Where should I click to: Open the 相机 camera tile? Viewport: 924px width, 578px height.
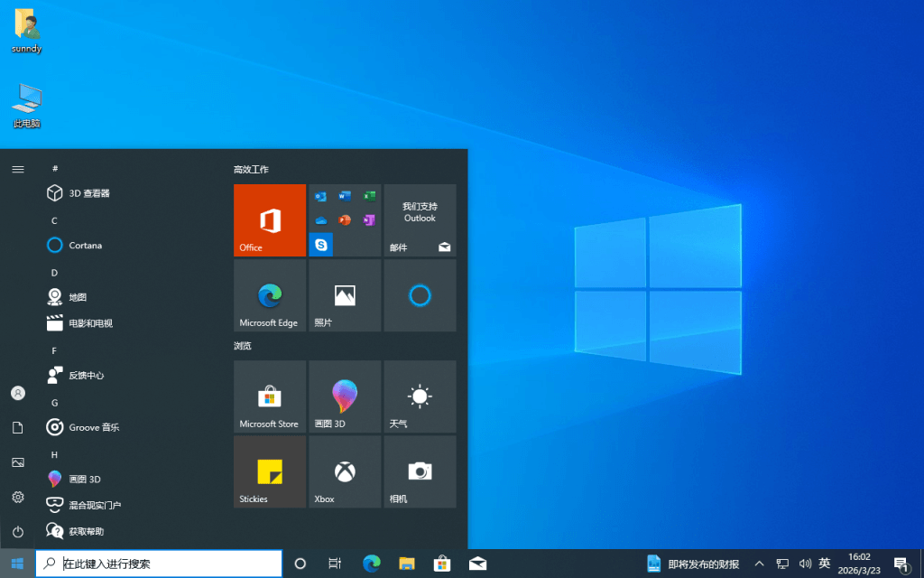(420, 471)
